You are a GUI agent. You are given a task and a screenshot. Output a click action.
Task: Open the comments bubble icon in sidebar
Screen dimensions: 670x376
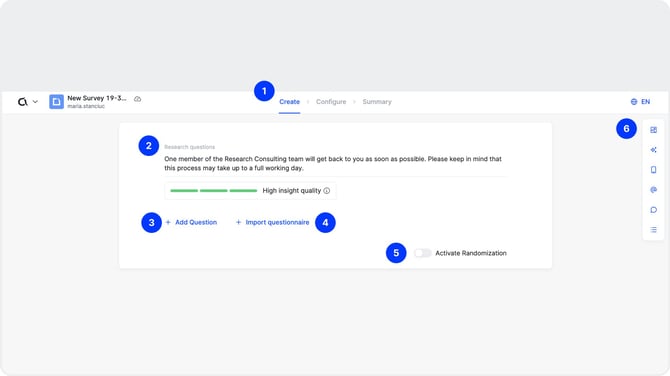click(653, 210)
